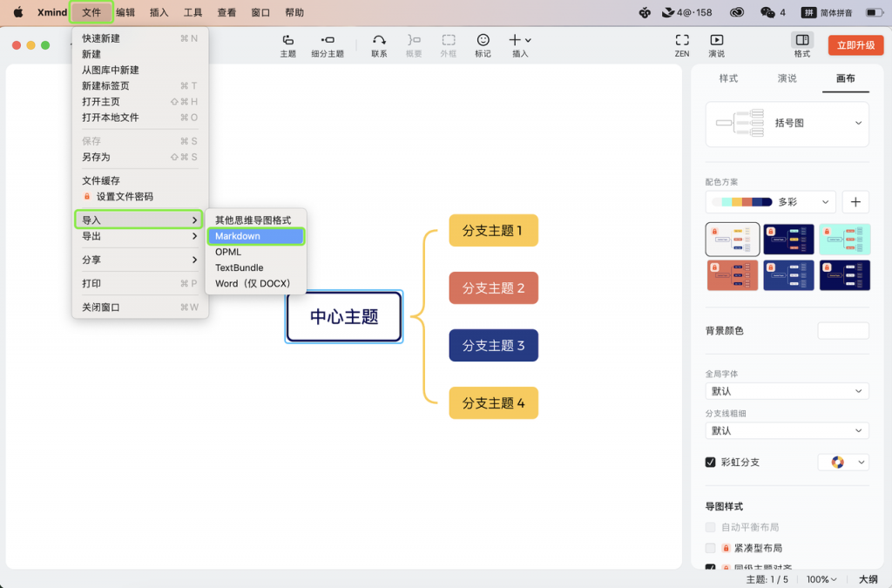Click the Apple menu icon
This screenshot has height=588, width=892.
point(18,12)
